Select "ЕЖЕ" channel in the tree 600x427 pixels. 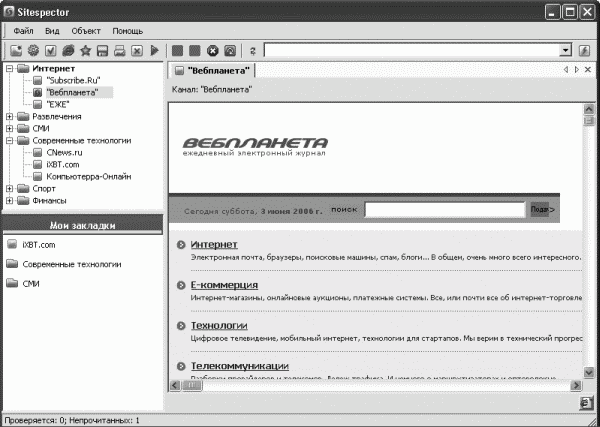click(57, 104)
